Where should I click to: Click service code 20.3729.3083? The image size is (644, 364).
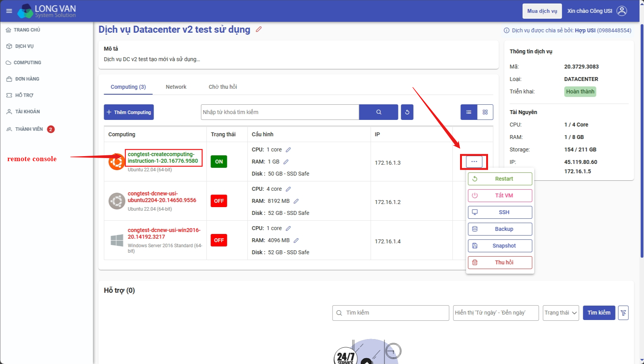581,67
